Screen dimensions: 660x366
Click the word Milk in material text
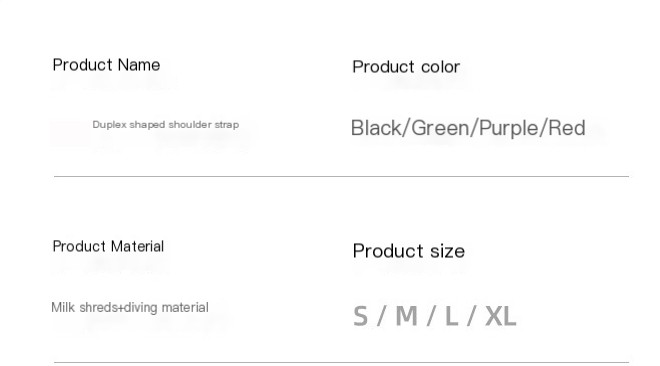63,308
